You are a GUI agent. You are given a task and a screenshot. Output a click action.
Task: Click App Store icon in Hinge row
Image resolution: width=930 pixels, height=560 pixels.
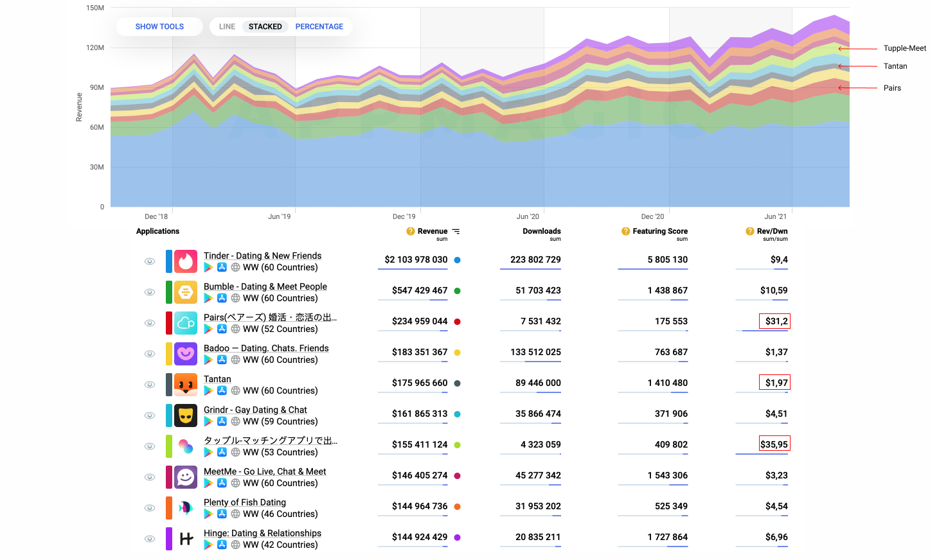pos(222,545)
